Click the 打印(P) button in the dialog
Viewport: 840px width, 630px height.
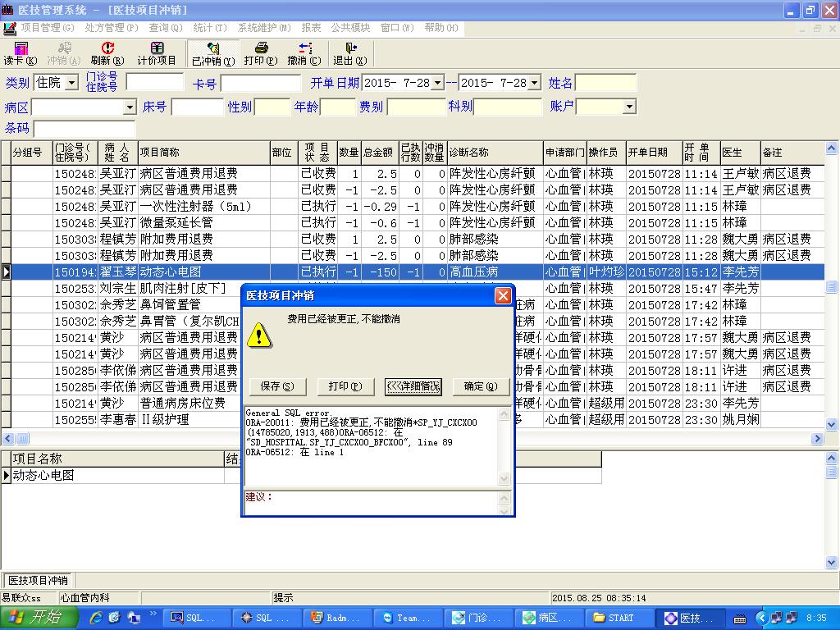[345, 386]
